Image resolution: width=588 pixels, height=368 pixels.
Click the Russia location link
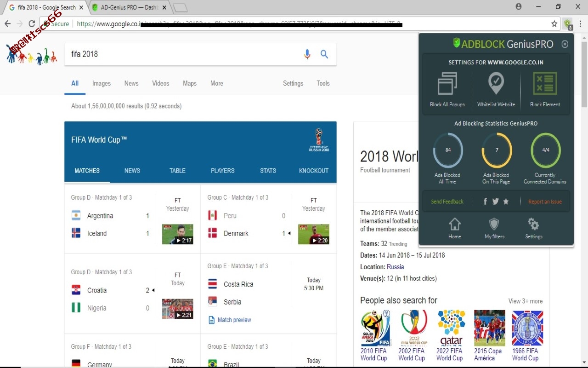pyautogui.click(x=396, y=267)
